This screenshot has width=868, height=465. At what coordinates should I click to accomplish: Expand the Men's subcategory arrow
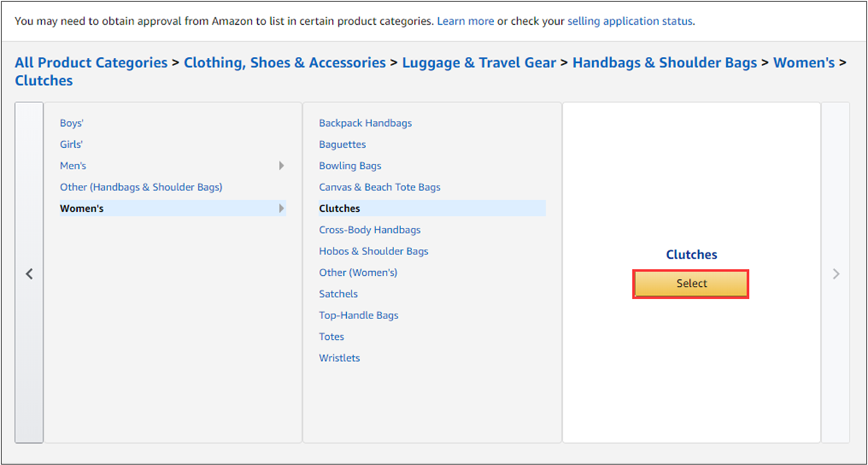[x=281, y=166]
